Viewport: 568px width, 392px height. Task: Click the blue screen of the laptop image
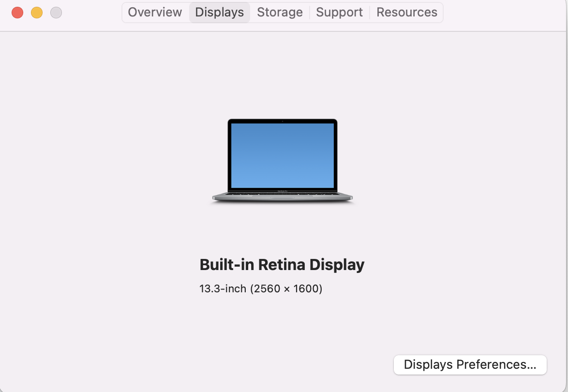[283, 155]
